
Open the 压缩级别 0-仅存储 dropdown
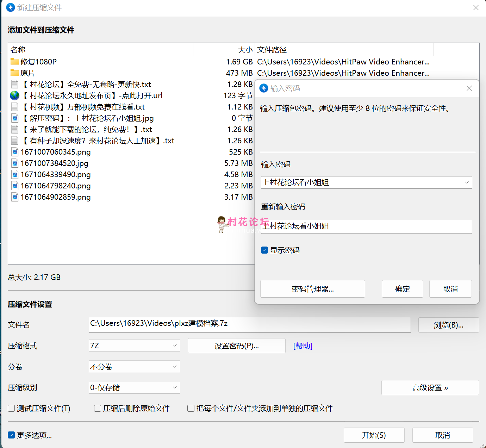134,387
